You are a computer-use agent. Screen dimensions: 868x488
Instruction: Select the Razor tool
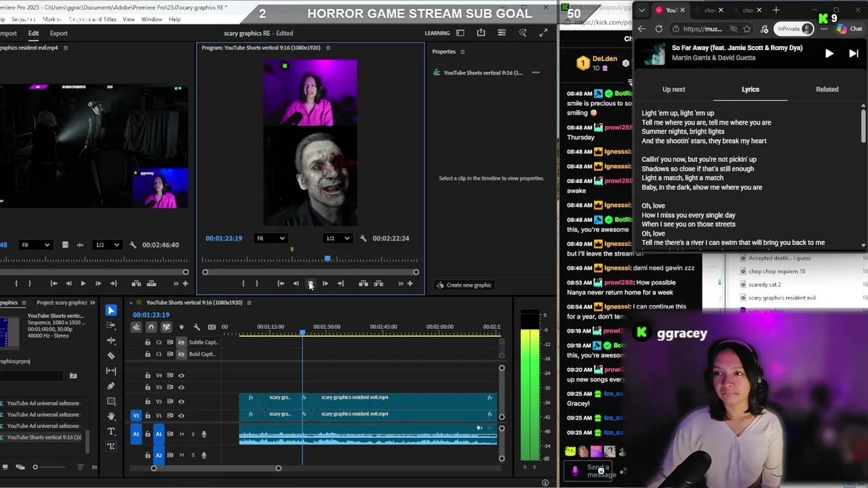pyautogui.click(x=111, y=355)
